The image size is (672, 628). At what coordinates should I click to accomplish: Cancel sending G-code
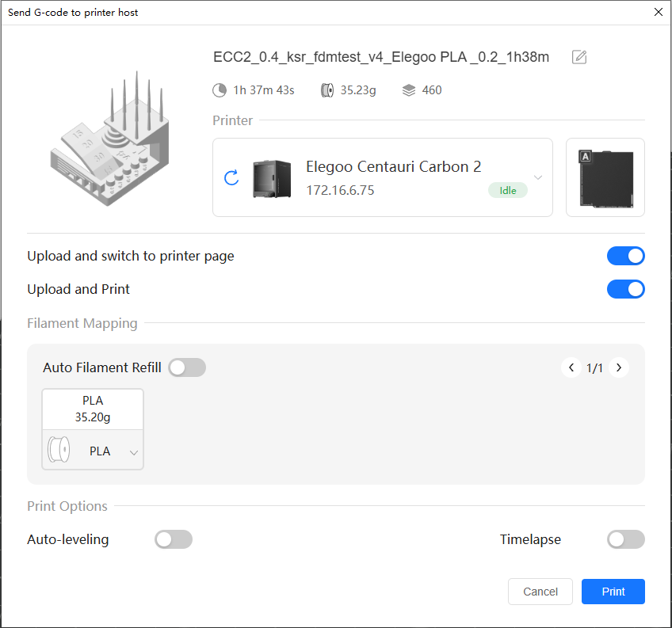540,592
